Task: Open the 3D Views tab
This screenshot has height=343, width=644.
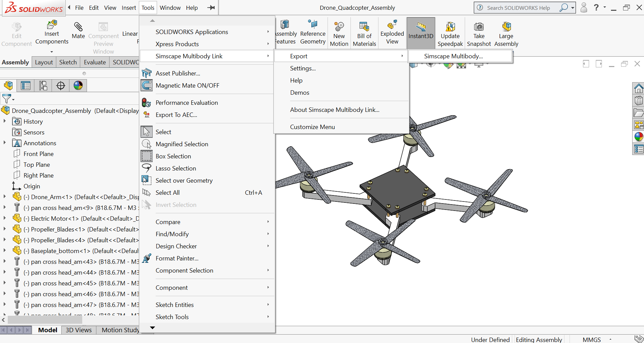Action: (x=79, y=330)
